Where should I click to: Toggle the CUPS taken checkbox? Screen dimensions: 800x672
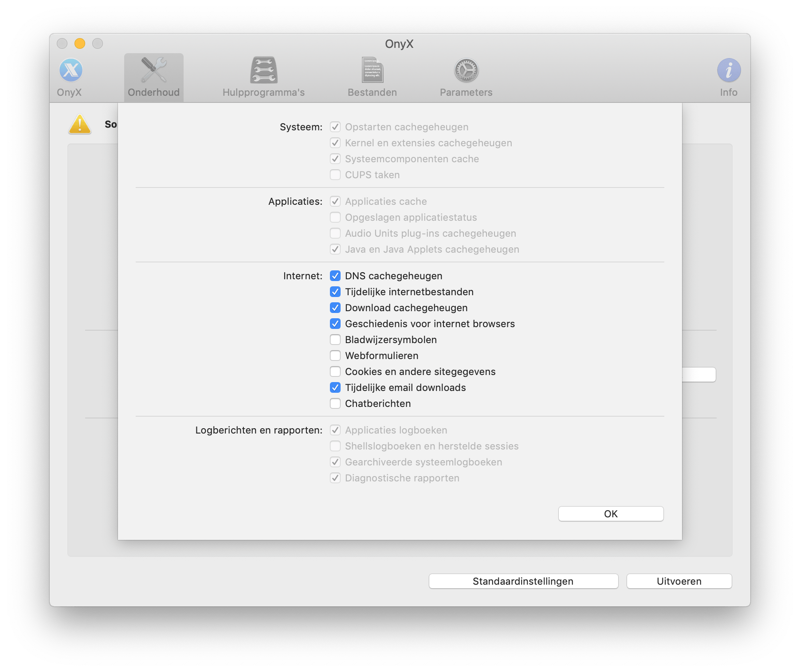(x=335, y=175)
